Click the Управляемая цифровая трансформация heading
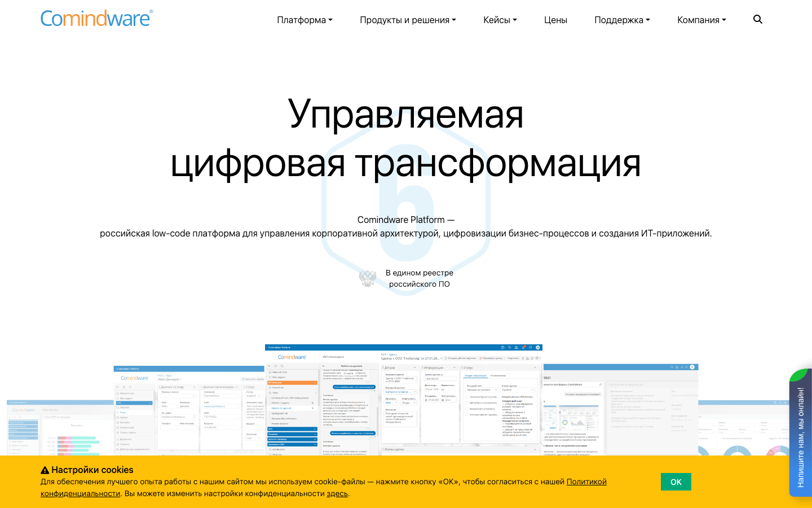812x508 pixels. [x=406, y=138]
